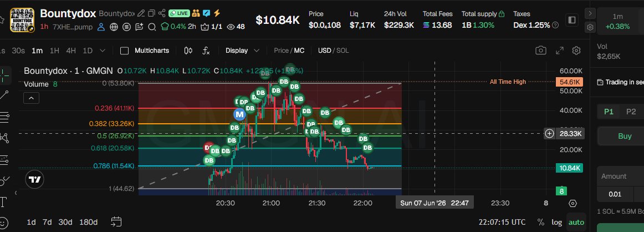Expand the interval dropdown chevron after 1D
Image resolution: width=644 pixels, height=232 pixels.
point(103,51)
